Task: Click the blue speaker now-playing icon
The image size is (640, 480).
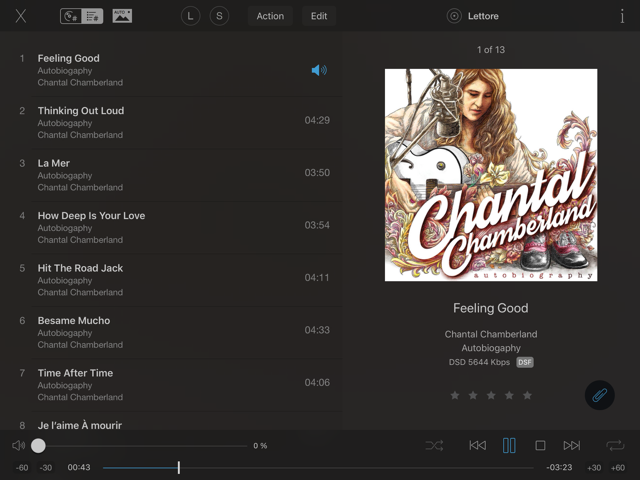Action: (x=319, y=70)
